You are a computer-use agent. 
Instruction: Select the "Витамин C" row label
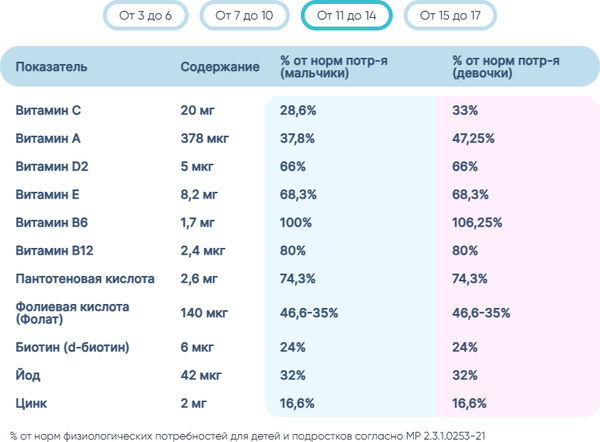pyautogui.click(x=48, y=110)
